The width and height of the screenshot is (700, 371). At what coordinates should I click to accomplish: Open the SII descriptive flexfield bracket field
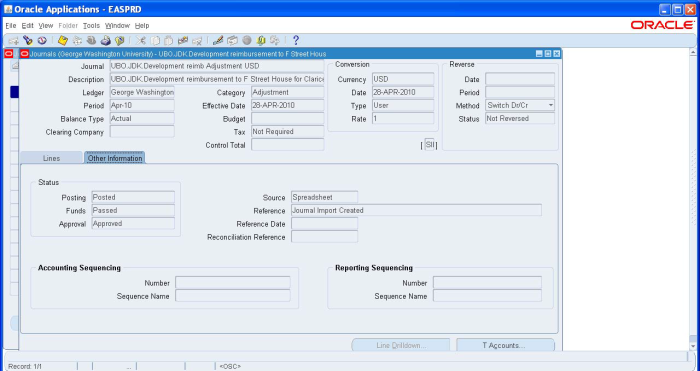pyautogui.click(x=429, y=145)
